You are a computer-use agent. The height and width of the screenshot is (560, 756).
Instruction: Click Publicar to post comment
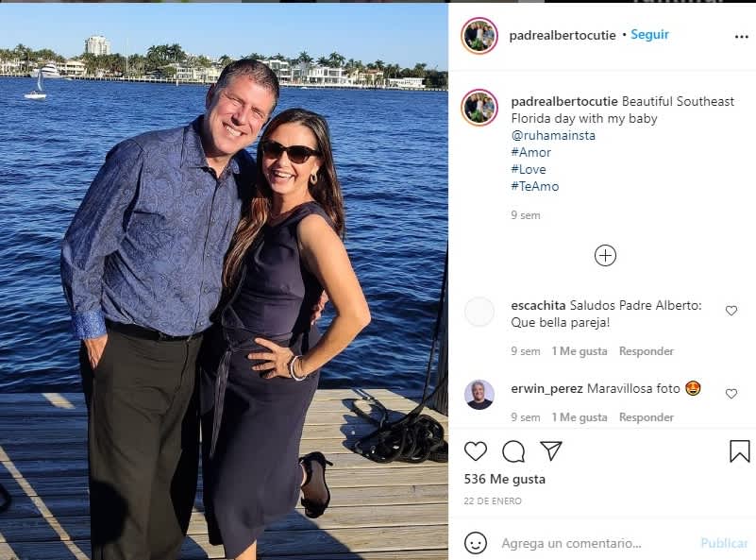point(724,543)
